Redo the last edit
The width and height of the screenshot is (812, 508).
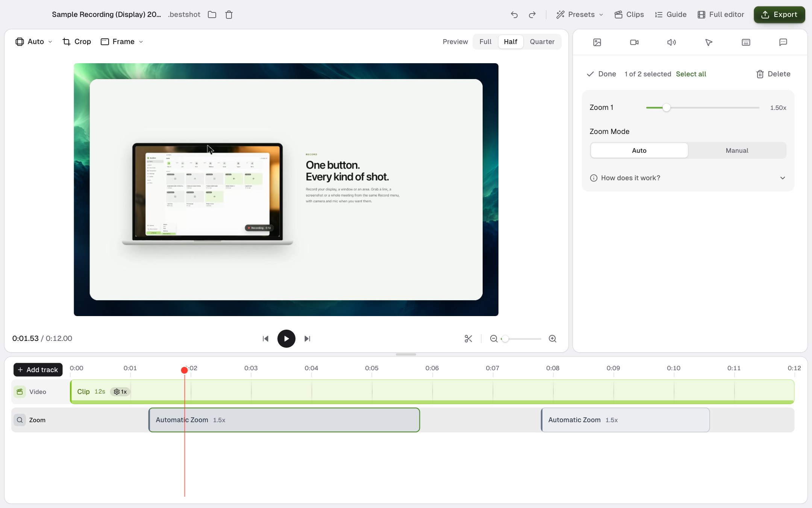532,15
